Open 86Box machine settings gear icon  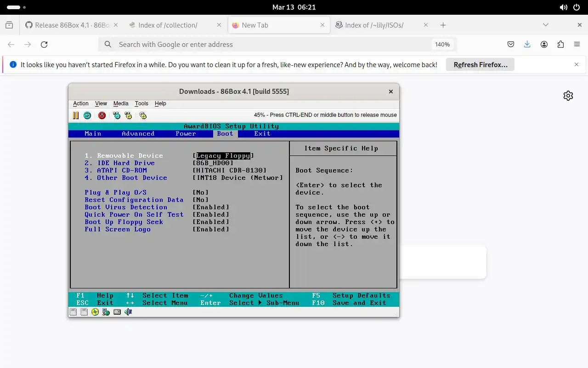(143, 115)
